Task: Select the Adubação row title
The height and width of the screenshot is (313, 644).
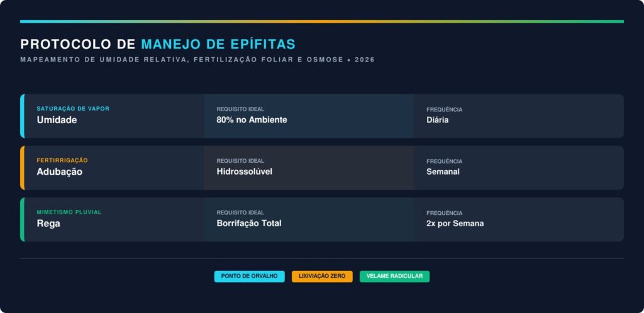Action: tap(59, 172)
